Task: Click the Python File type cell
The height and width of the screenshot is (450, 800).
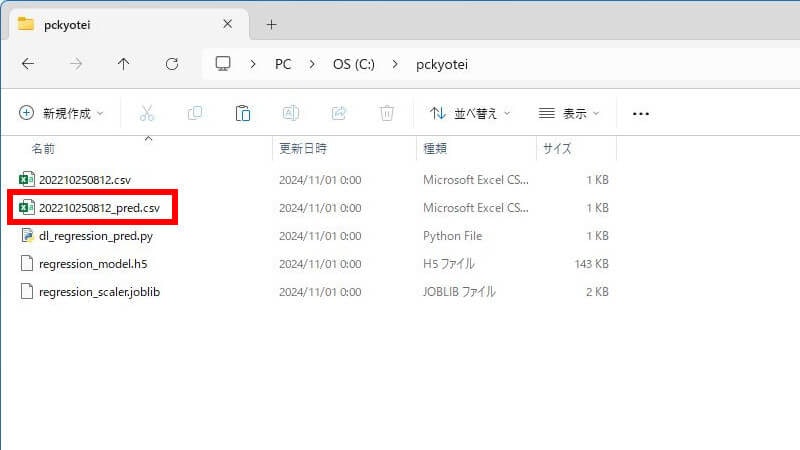Action: click(x=452, y=236)
